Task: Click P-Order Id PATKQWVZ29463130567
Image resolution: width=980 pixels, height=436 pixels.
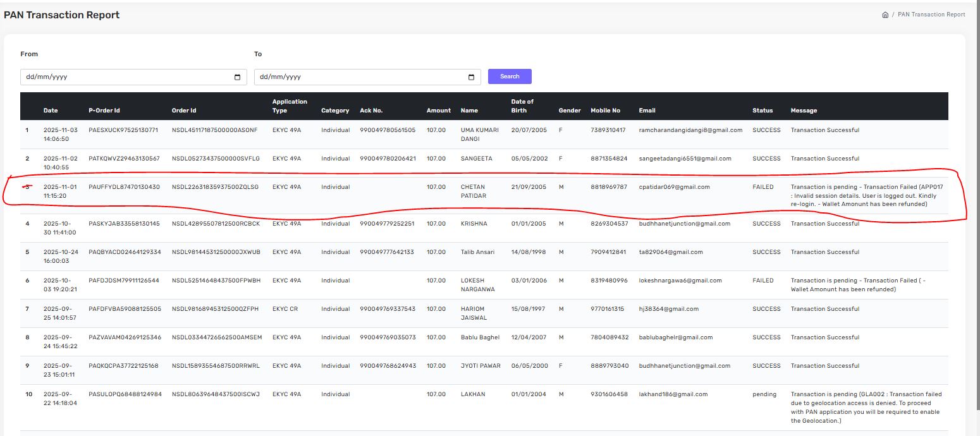Action: click(x=124, y=159)
